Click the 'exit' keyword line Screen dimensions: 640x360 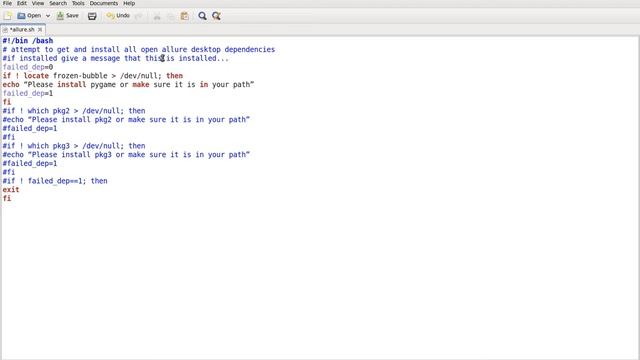pyautogui.click(x=11, y=190)
